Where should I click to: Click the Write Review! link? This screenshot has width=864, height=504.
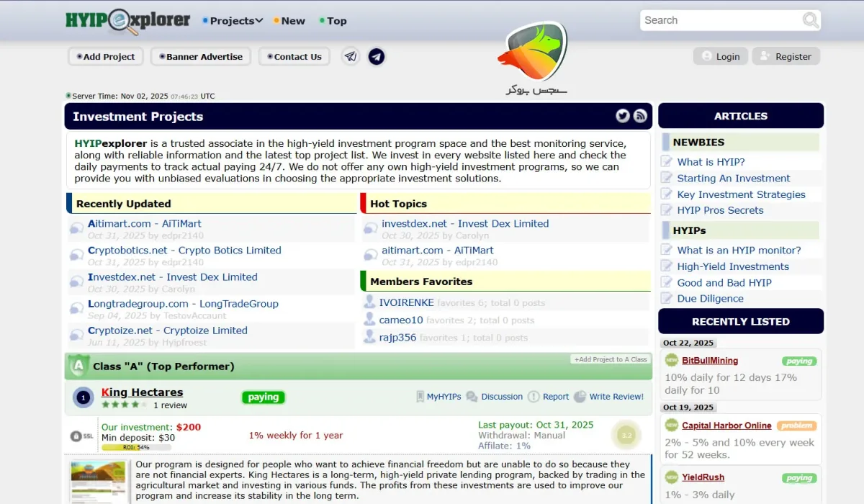tap(616, 397)
